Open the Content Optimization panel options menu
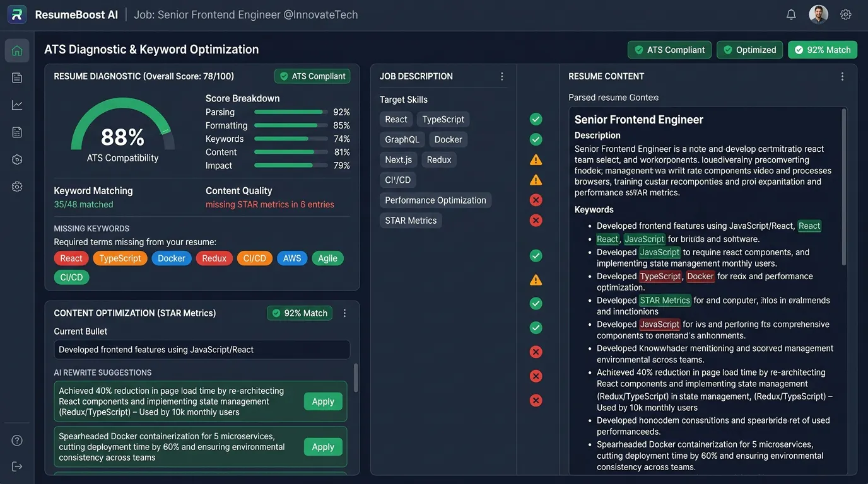Screen dimensions: 868x484 344,313
